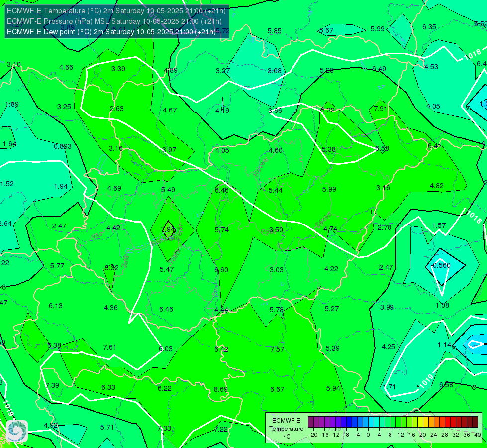The image size is (487, 448).
Task: Click the 5.44 dew point value
Action: click(276, 190)
